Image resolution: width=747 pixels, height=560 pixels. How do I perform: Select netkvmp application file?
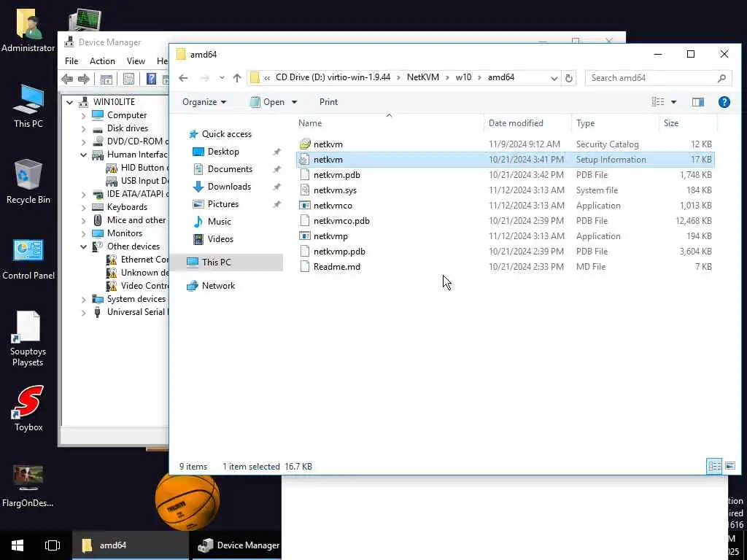coord(505,236)
